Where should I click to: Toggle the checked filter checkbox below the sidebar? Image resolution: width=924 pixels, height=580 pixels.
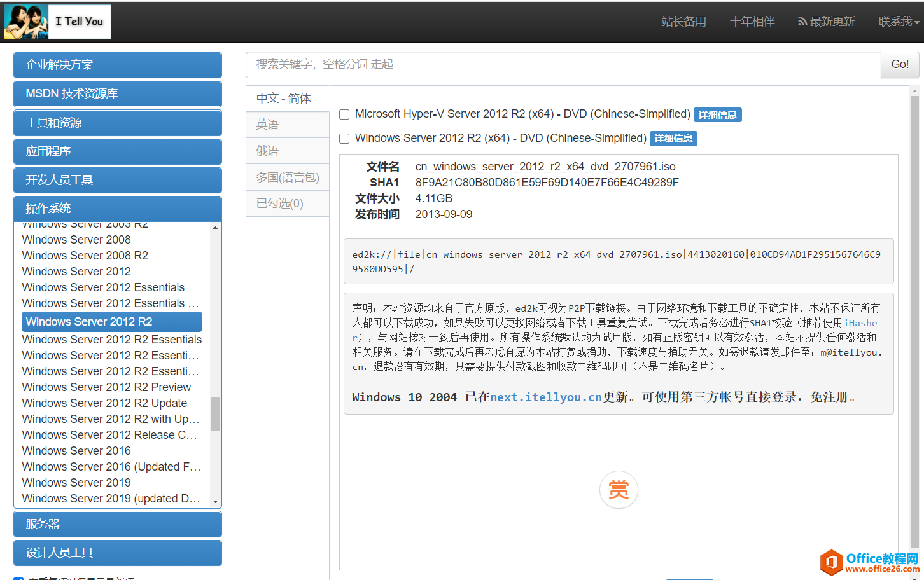coord(18,577)
